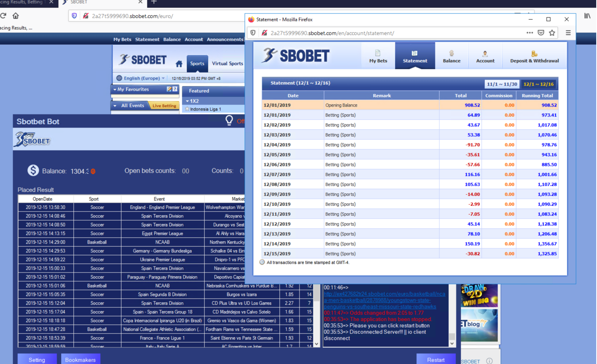Open the youngstown-state basketball log link

click(x=384, y=300)
